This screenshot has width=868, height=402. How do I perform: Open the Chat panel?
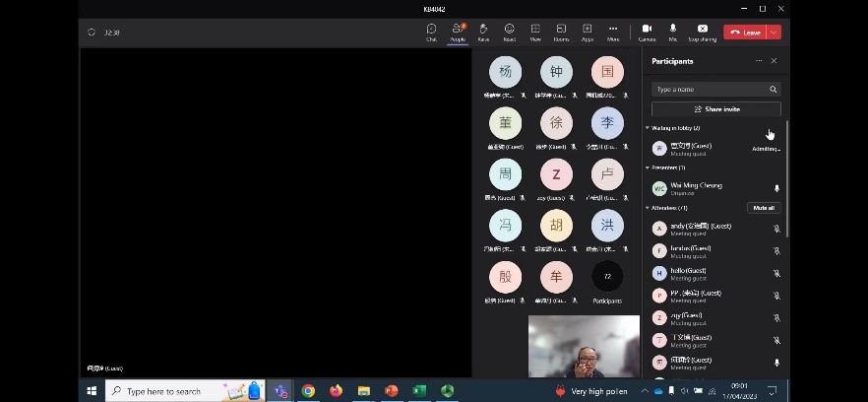pyautogui.click(x=431, y=32)
